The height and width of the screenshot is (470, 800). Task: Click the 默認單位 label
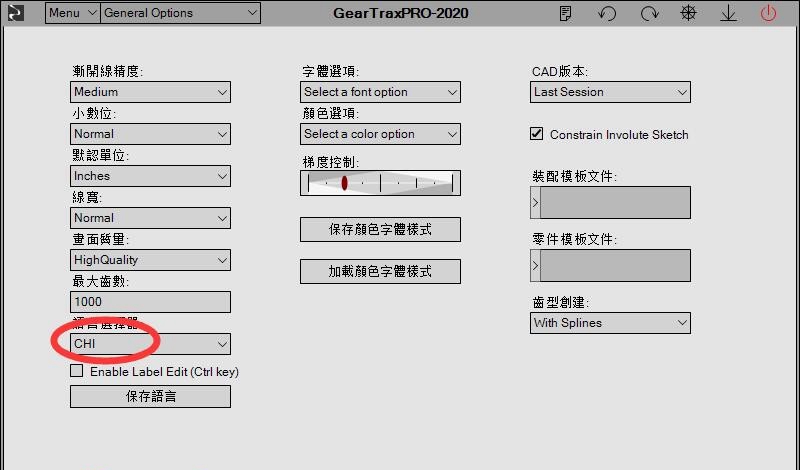[101, 155]
